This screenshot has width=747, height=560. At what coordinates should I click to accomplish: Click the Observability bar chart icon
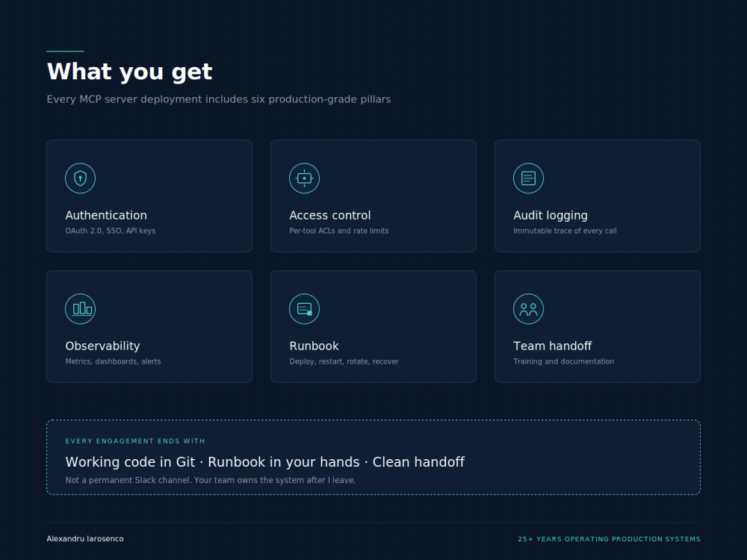[x=80, y=308]
